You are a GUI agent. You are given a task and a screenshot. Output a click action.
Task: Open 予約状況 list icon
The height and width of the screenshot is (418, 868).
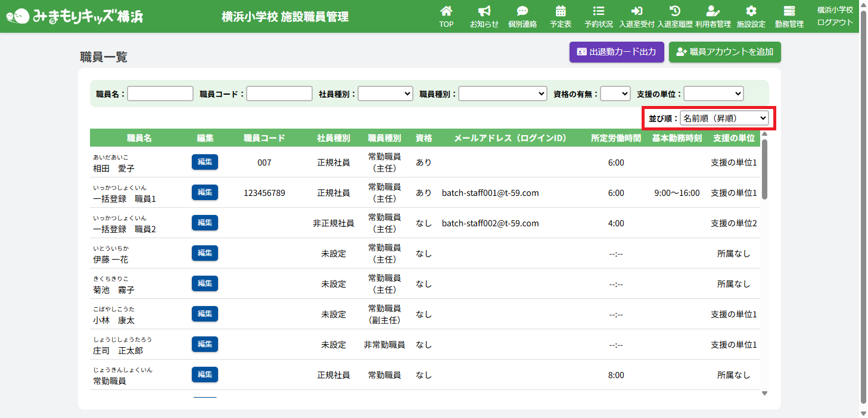point(598,11)
